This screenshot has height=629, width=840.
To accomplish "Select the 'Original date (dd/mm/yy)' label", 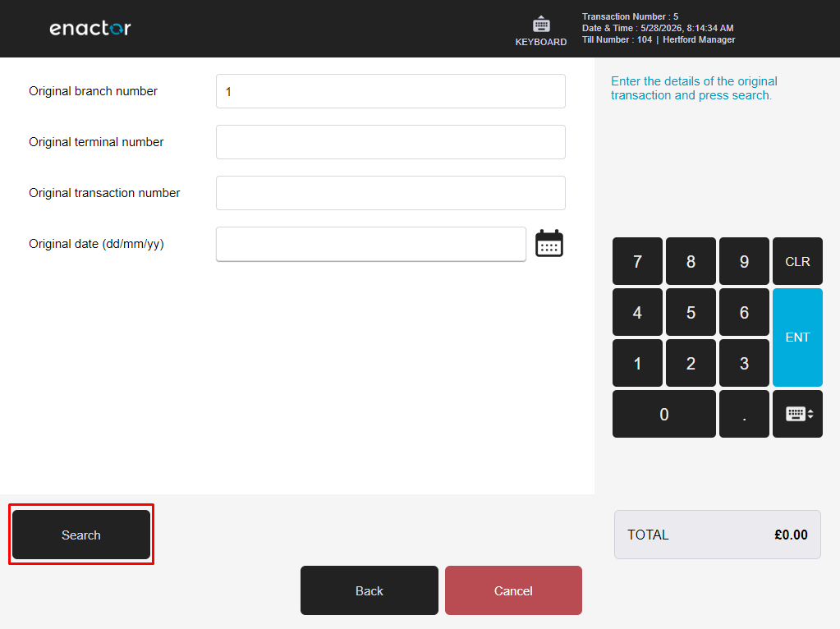I will [96, 244].
